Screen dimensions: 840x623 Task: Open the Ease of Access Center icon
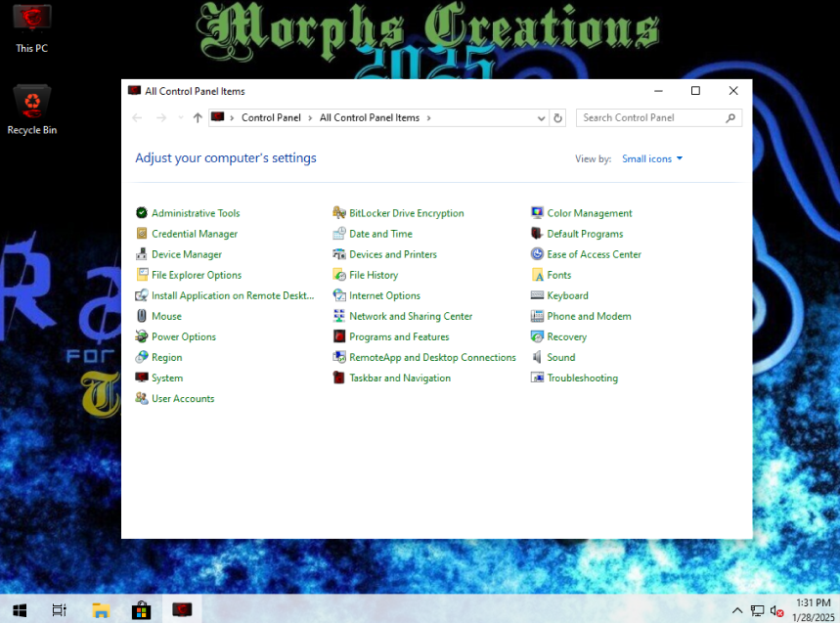537,254
